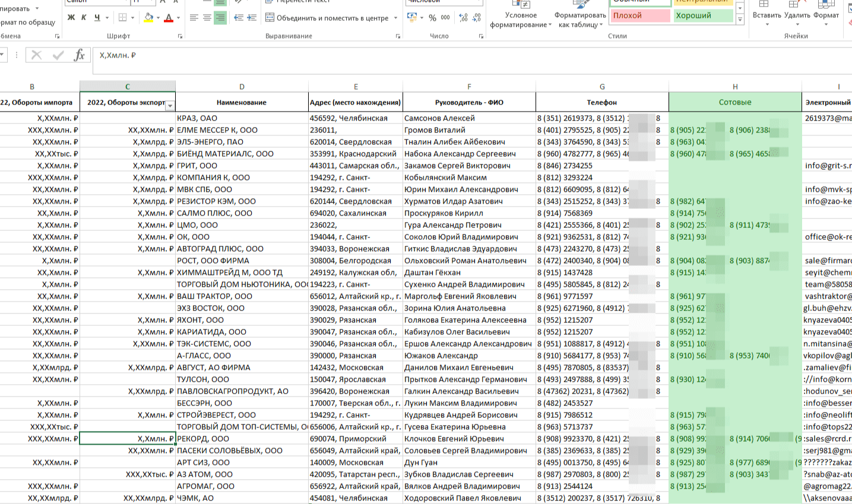Toggle bold (Ж) formatting
The height and width of the screenshot is (504, 852).
pos(71,18)
